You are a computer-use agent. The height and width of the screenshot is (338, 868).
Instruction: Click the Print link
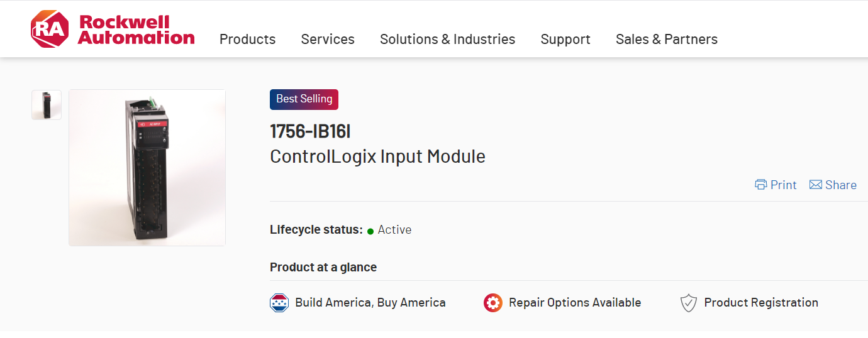(x=783, y=185)
